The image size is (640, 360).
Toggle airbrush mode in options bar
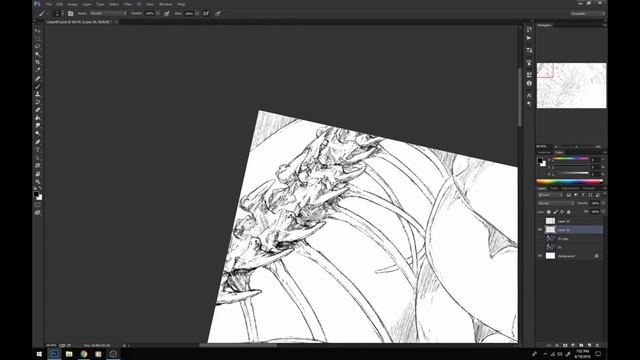pos(206,13)
